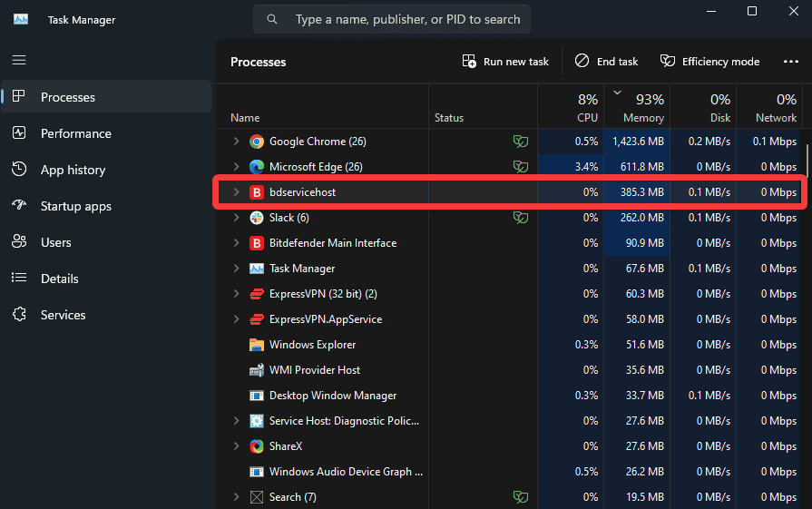The width and height of the screenshot is (812, 509).
Task: Click the Task Manager app icon in title bar
Action: click(x=21, y=20)
